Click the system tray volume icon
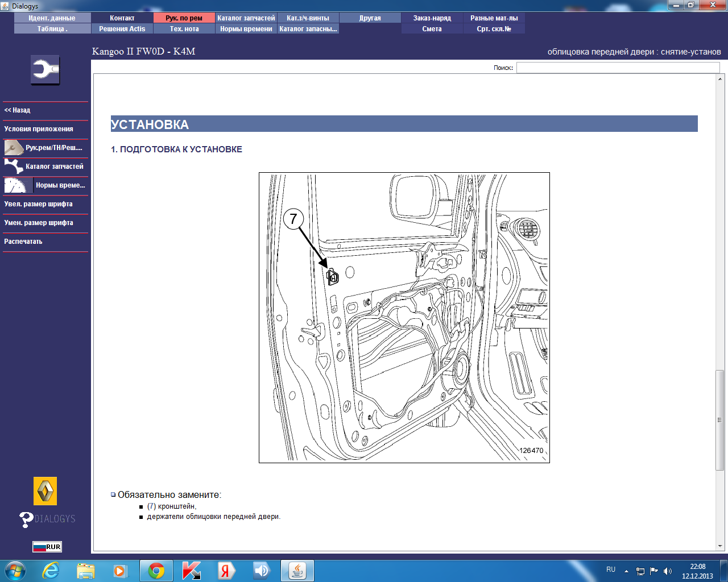Screen dimensions: 728x582 point(668,571)
